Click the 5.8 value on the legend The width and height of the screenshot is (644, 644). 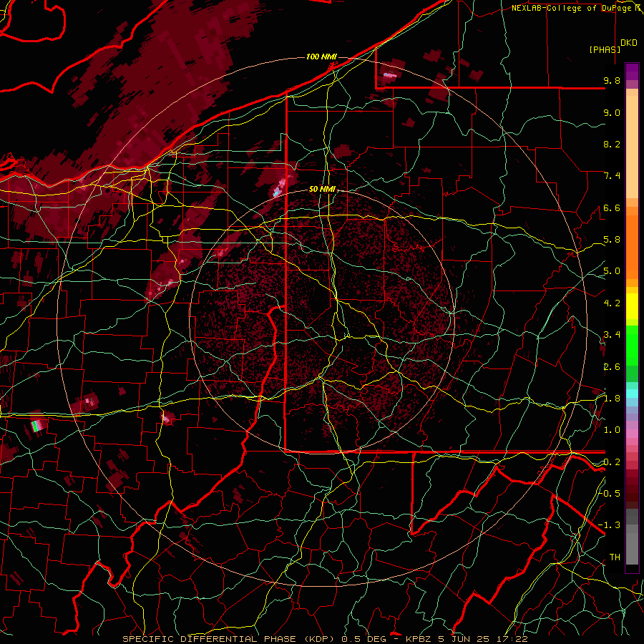point(612,240)
